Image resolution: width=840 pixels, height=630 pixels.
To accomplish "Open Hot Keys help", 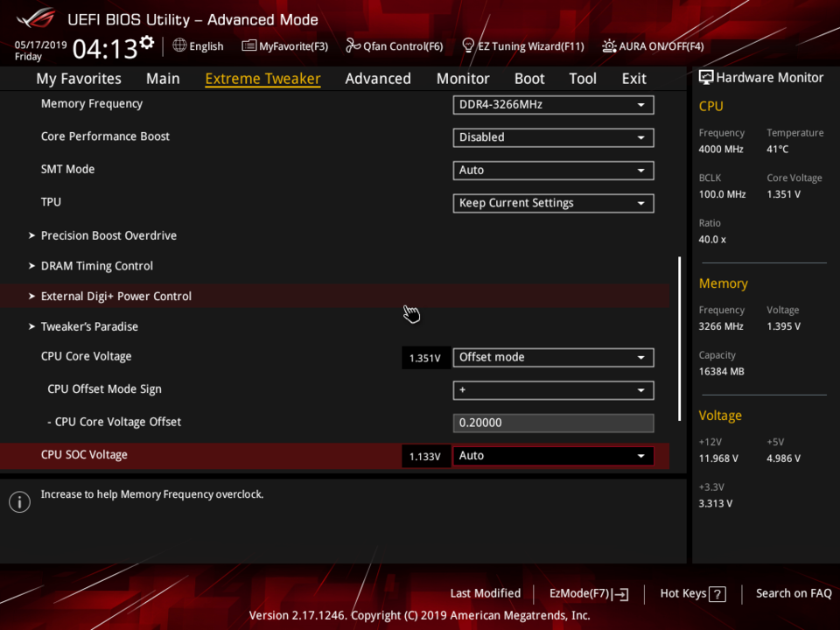I will 693,593.
